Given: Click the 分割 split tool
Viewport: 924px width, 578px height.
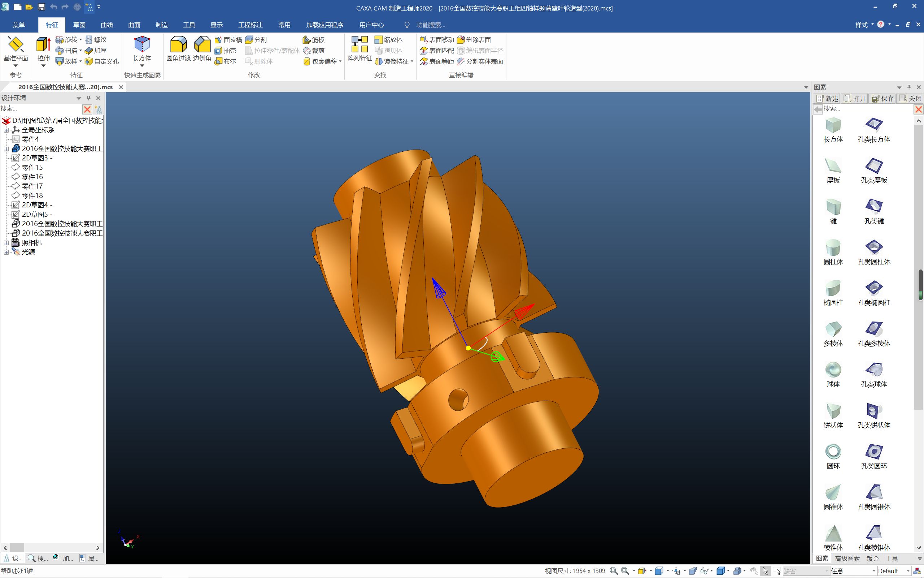Looking at the screenshot, I should [x=256, y=40].
